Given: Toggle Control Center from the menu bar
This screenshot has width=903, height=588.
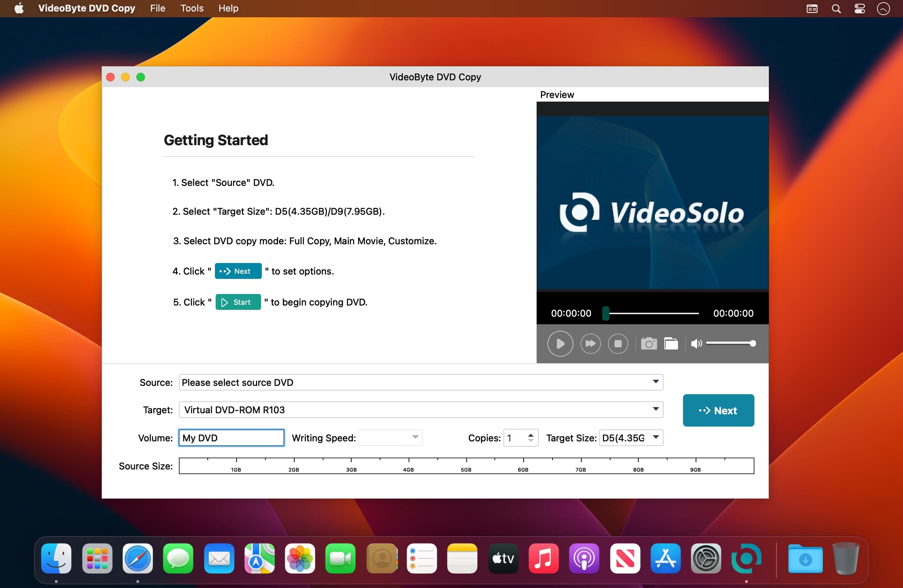Looking at the screenshot, I should coord(859,8).
